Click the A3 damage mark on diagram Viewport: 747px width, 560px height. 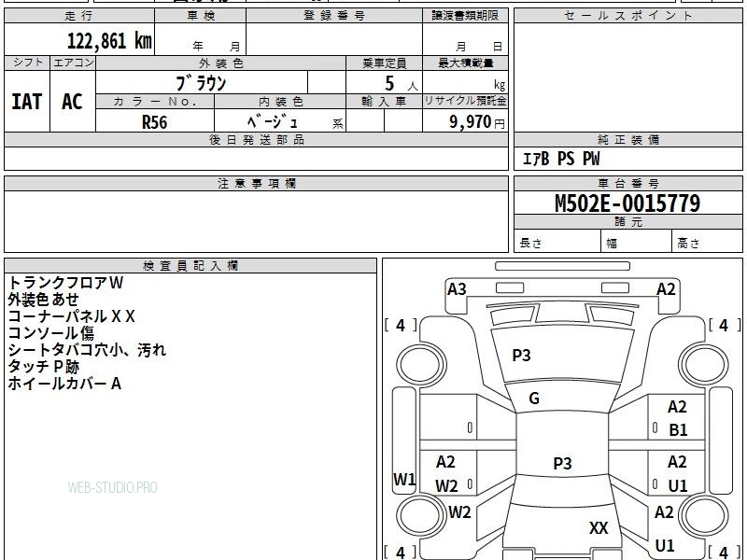457,289
